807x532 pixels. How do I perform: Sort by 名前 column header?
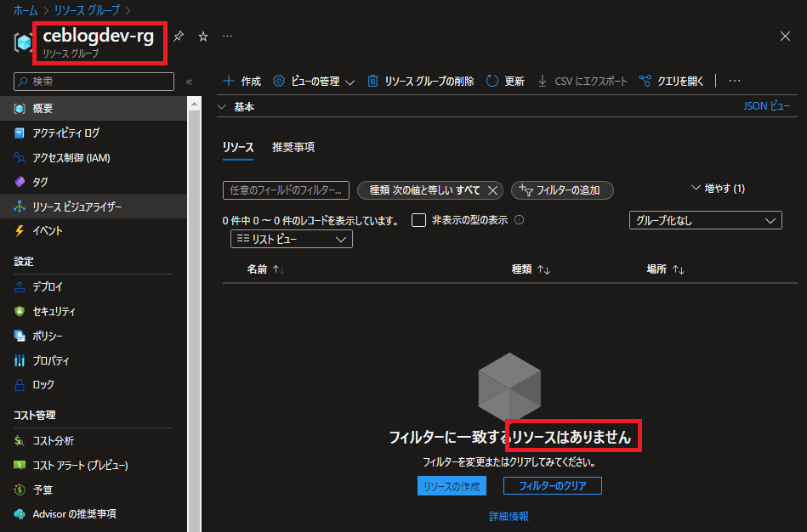coord(265,269)
